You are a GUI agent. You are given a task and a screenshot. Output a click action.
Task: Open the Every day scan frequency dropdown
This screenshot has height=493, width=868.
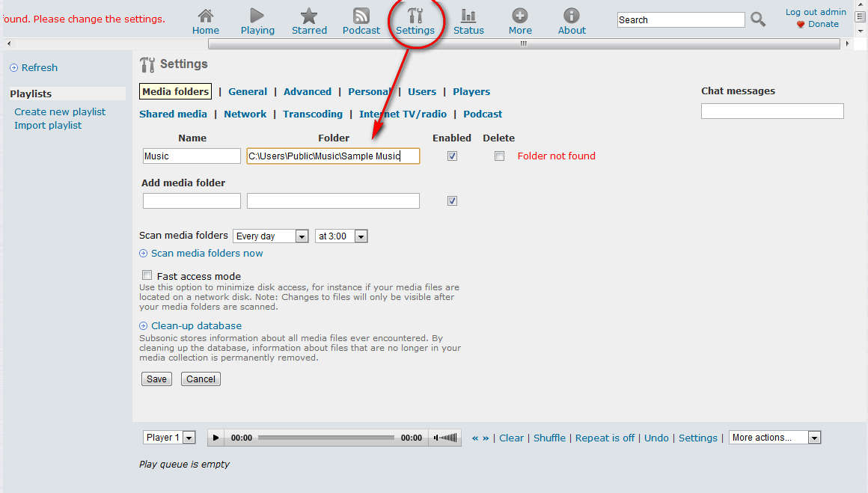[271, 236]
